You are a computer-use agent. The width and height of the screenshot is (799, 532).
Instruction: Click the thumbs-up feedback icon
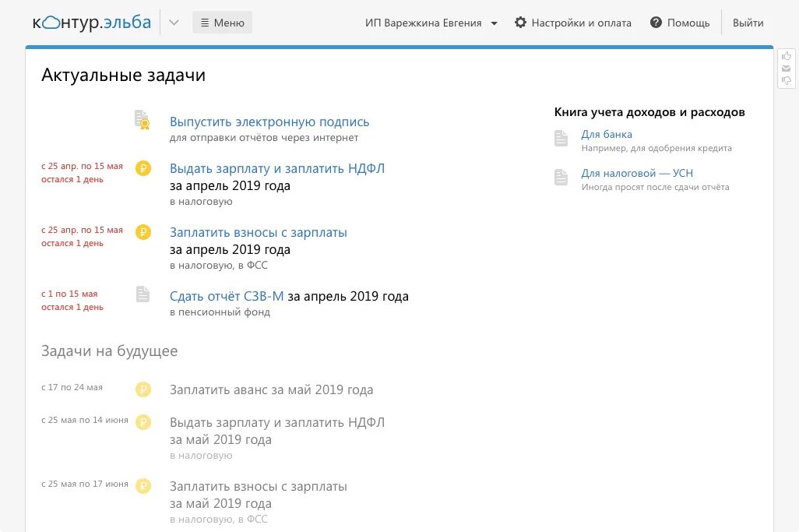787,55
